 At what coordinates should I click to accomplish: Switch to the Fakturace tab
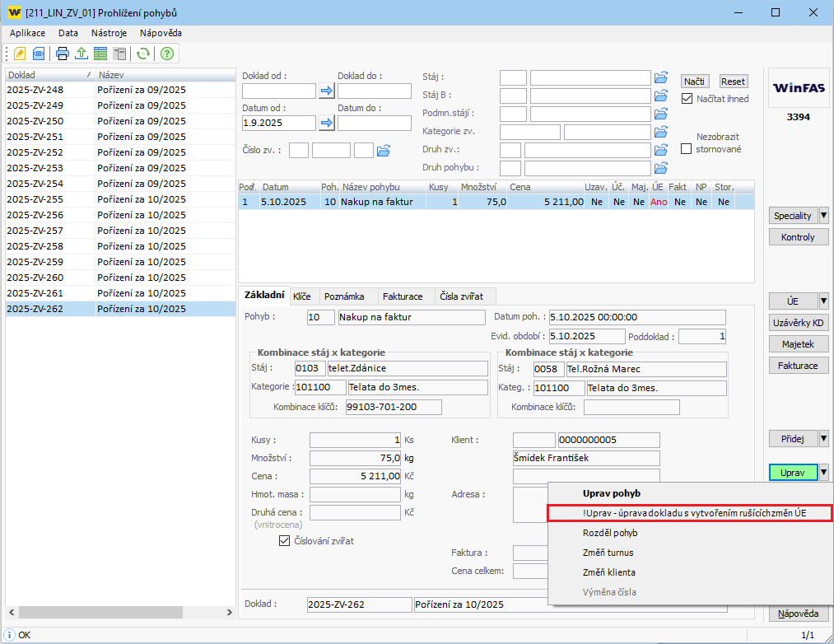(x=403, y=296)
